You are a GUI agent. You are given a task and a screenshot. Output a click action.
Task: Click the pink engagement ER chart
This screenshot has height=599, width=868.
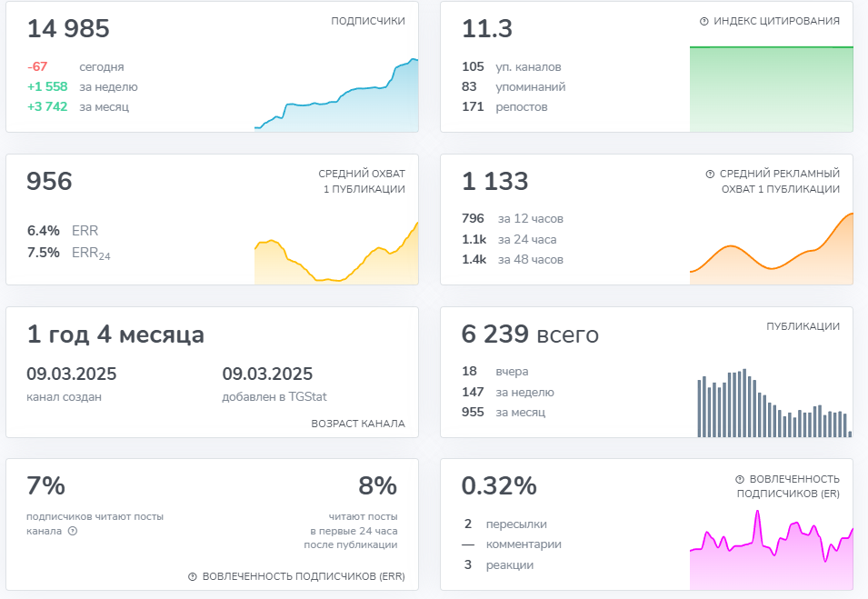pyautogui.click(x=771, y=550)
